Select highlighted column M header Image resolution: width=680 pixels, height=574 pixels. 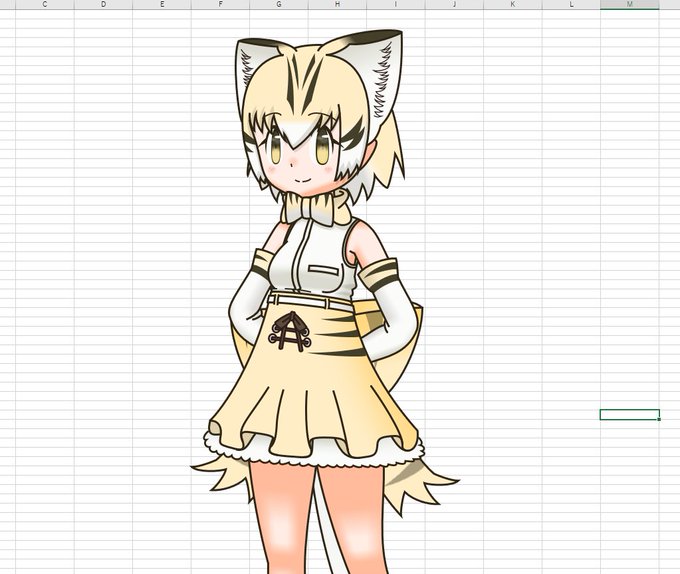coord(630,4)
